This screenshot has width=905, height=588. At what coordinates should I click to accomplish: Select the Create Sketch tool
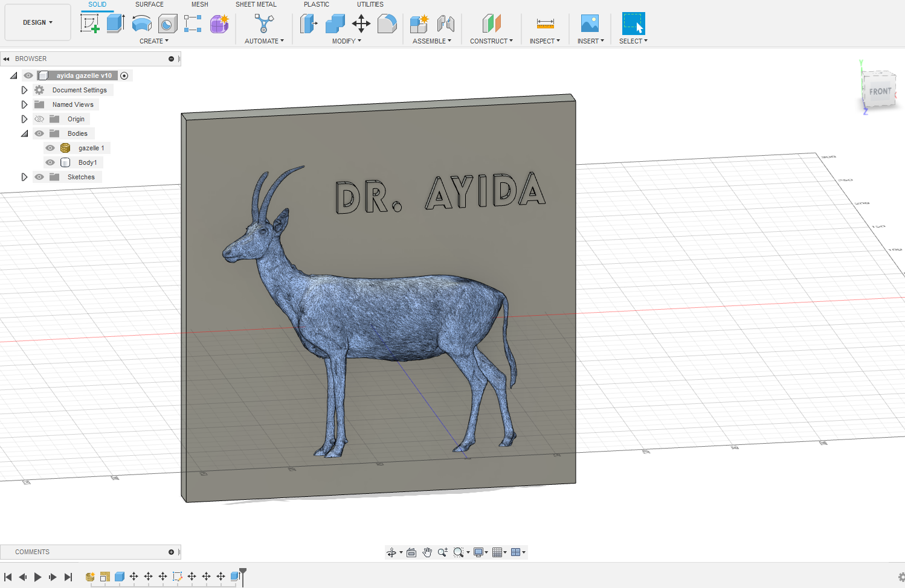[x=91, y=23]
